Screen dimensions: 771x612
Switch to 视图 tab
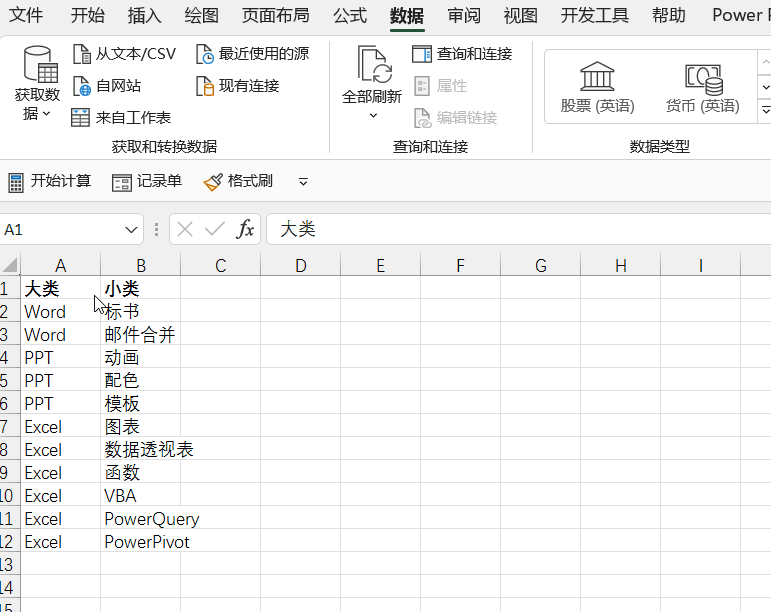(x=521, y=15)
